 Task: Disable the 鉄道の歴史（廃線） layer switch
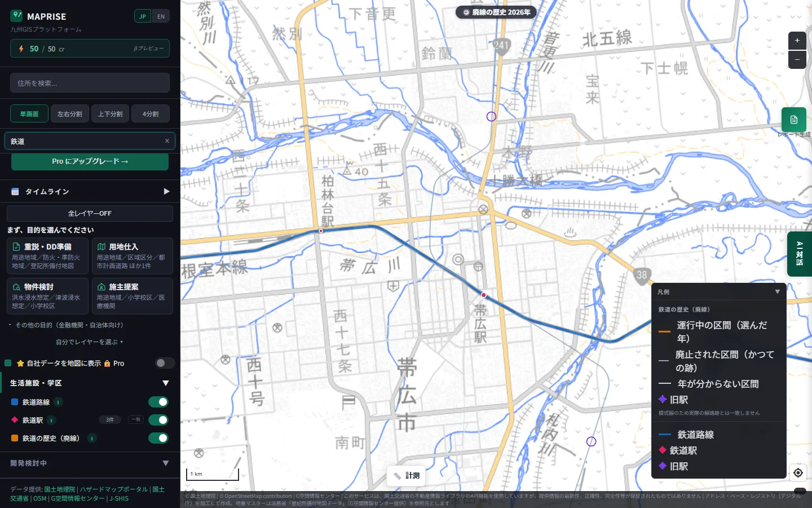tap(158, 438)
